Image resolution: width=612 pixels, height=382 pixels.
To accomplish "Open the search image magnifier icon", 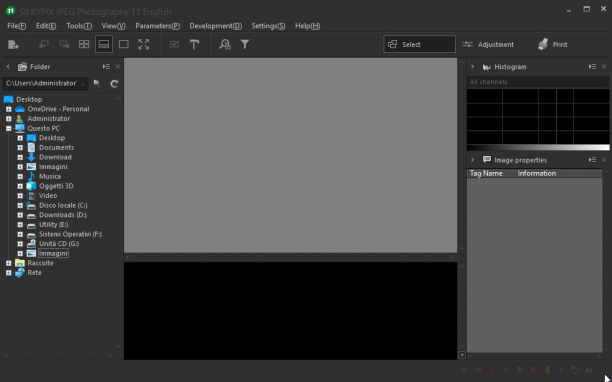I will 225,44.
